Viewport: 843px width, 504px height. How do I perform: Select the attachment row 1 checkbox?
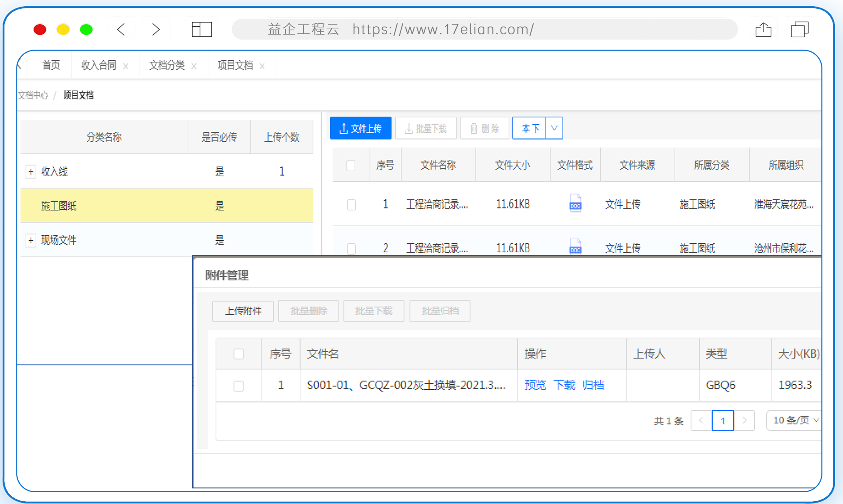(238, 386)
